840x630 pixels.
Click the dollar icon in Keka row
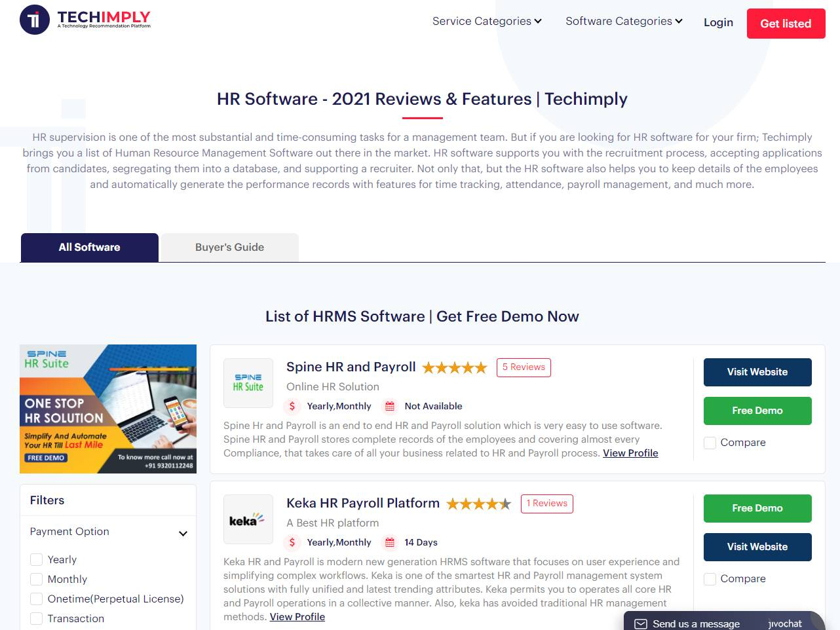coord(292,542)
